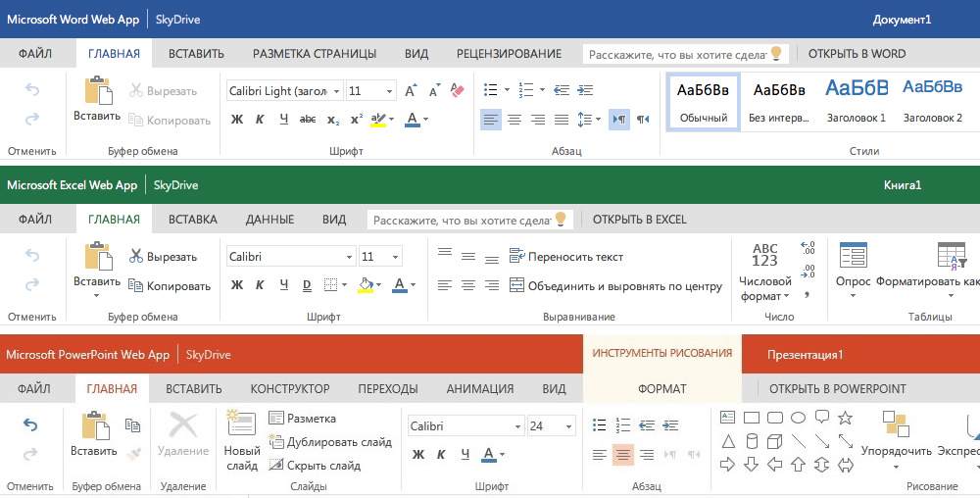Screen dimensions: 980x498
Task: Insert the triangle shape in PowerPoint
Action: coord(728,442)
